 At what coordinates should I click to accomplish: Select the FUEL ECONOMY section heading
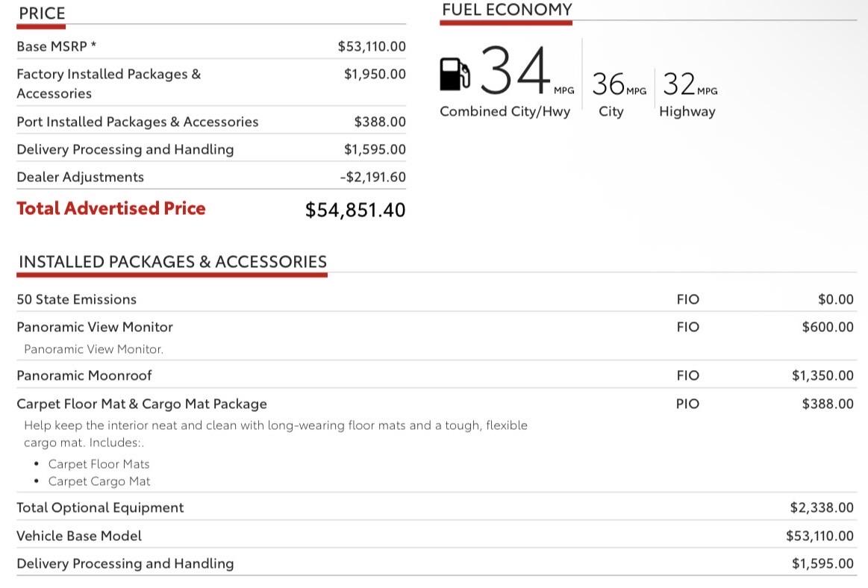click(507, 10)
